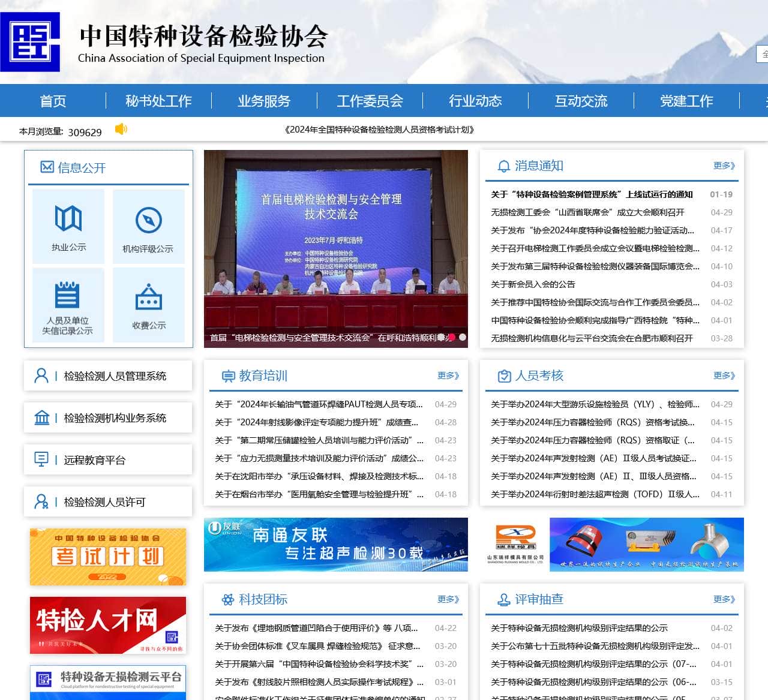Open 无损检测机构信息化与云平台交流会 news item
Image resolution: width=768 pixels, height=700 pixels.
(592, 338)
